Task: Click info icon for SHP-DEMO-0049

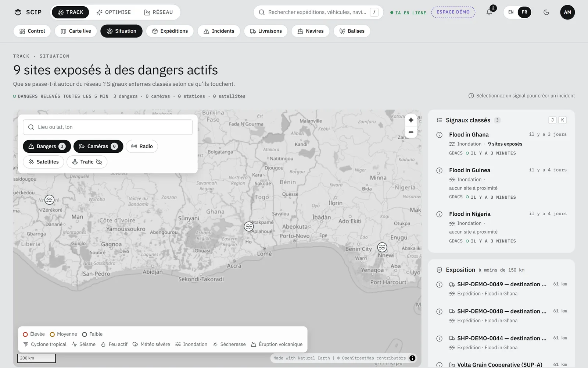Action: 439,284
